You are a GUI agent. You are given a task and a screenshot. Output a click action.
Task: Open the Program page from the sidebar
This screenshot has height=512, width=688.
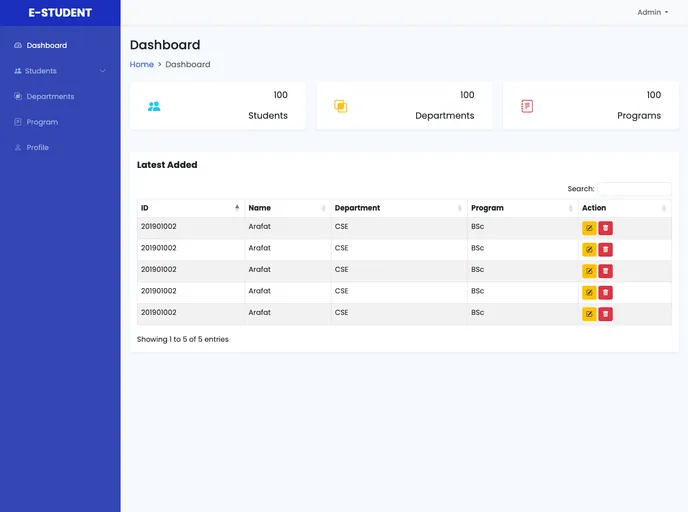pyautogui.click(x=36, y=122)
